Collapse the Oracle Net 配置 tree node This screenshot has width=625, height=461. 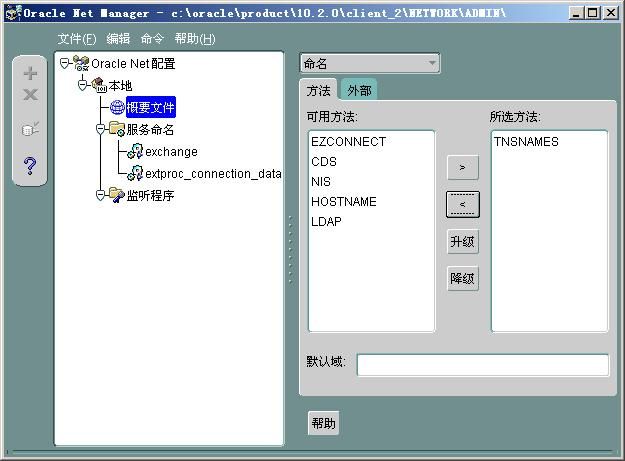click(65, 63)
